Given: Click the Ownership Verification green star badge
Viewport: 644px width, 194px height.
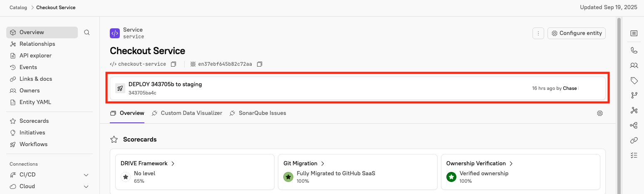Looking at the screenshot, I should pos(451,177).
